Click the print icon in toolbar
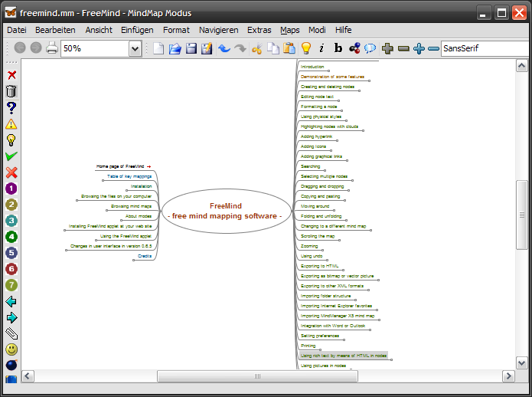The height and width of the screenshot is (397, 532). coord(51,48)
